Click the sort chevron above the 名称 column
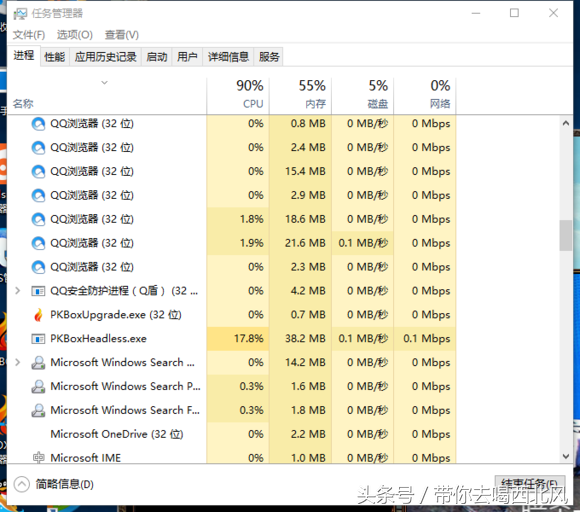580x512 pixels. pyautogui.click(x=105, y=82)
